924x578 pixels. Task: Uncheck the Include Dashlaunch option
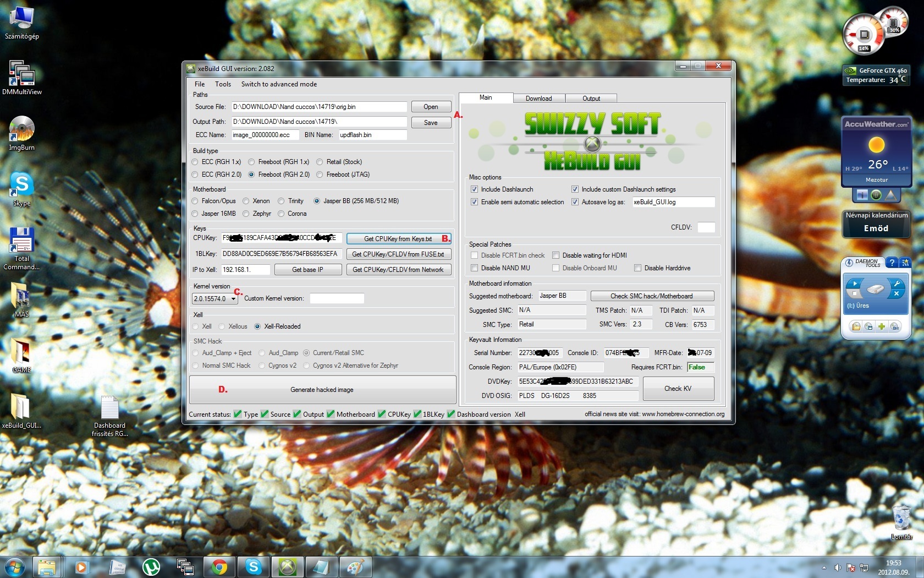(x=474, y=189)
